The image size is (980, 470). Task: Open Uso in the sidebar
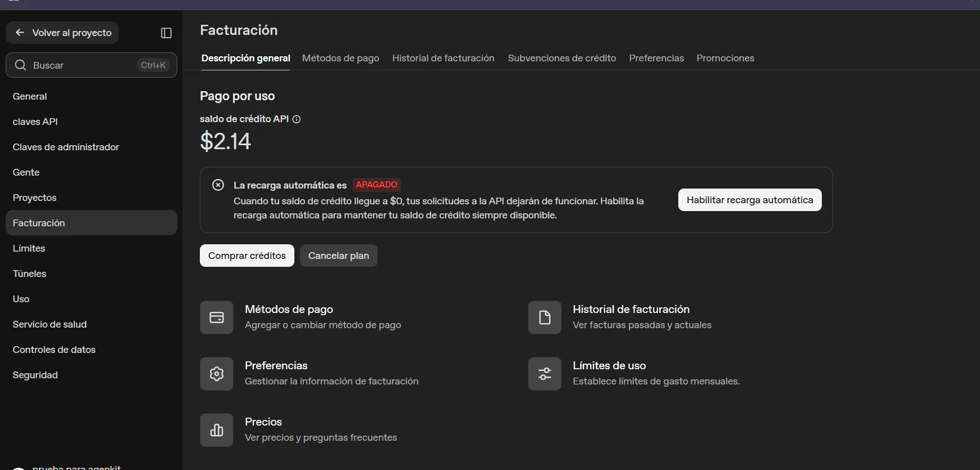91,299
